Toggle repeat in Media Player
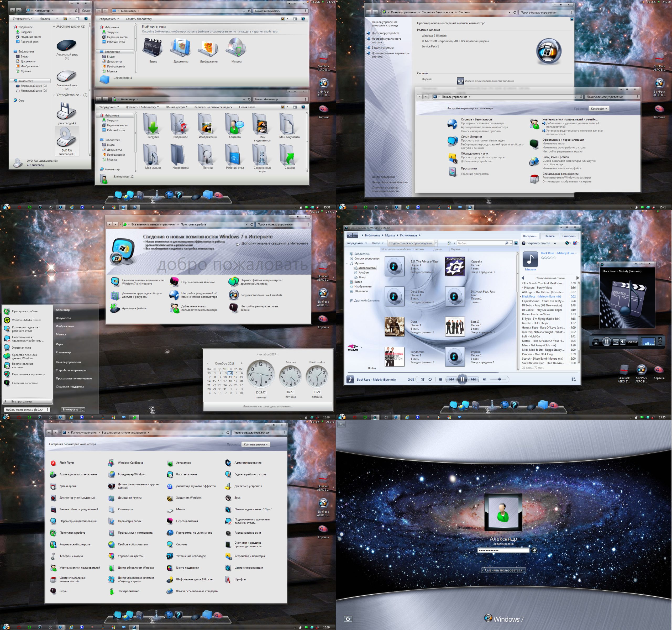Viewport: 672px width, 630px height. tap(430, 379)
